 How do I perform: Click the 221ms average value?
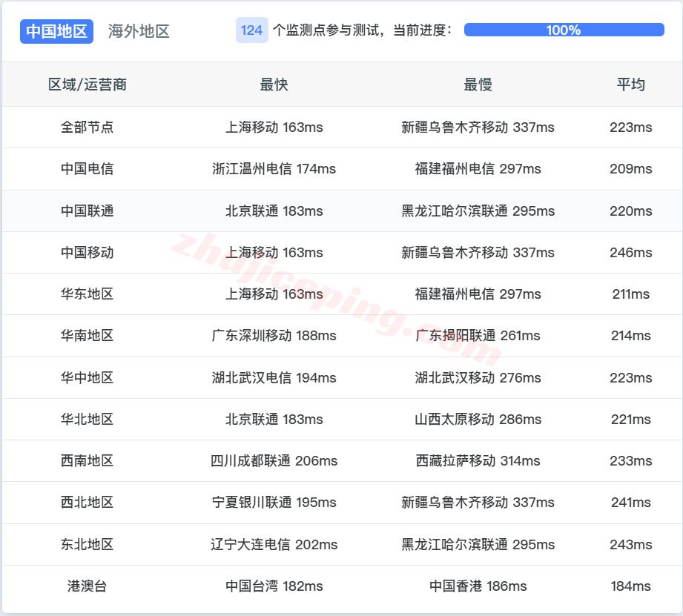[x=631, y=419]
